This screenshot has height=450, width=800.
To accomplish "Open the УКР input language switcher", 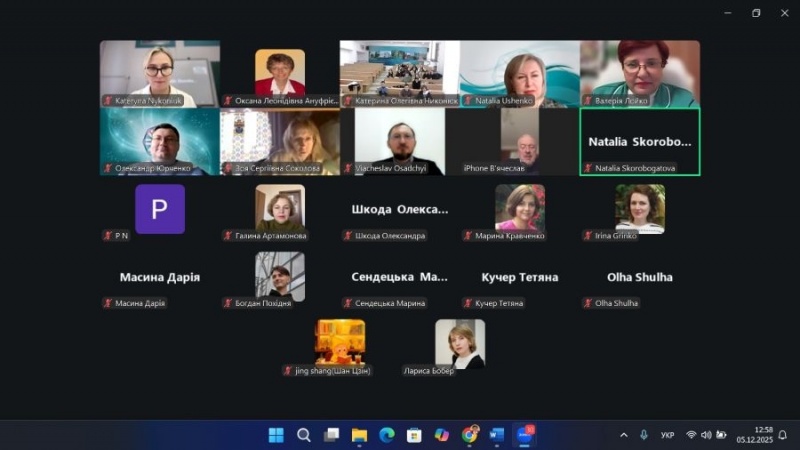I will tap(667, 435).
